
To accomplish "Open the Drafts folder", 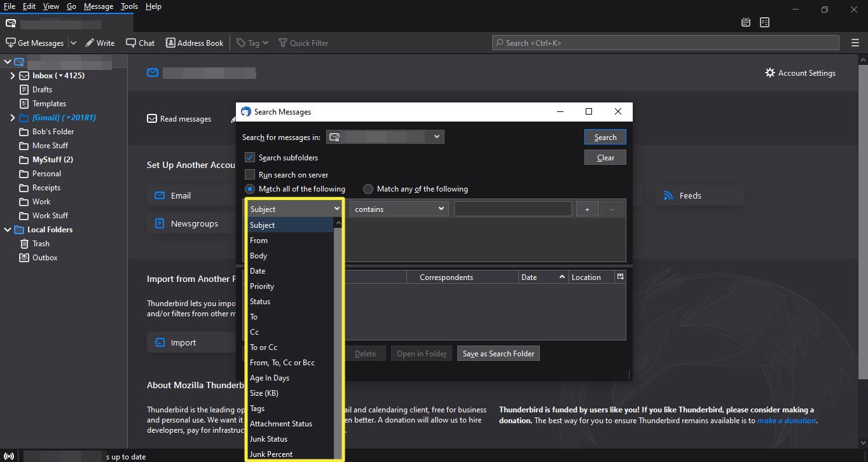I will click(x=42, y=90).
